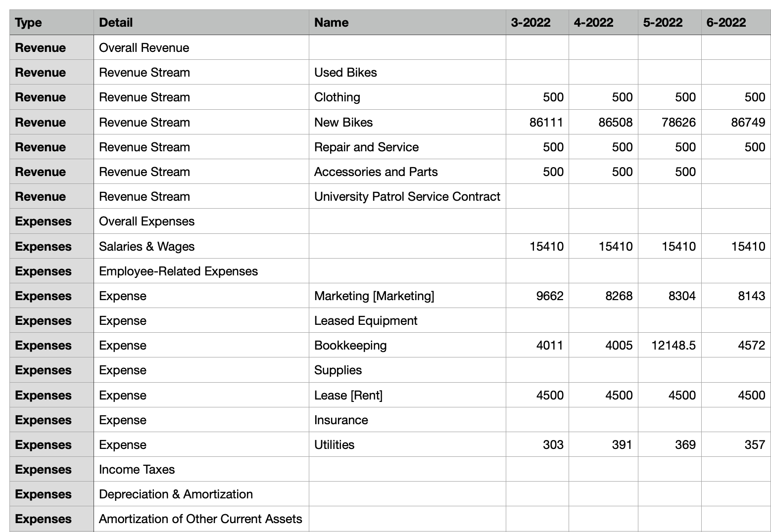Select Amortization of Other Current Assets cell
This screenshot has height=532, width=771.
pos(201,519)
